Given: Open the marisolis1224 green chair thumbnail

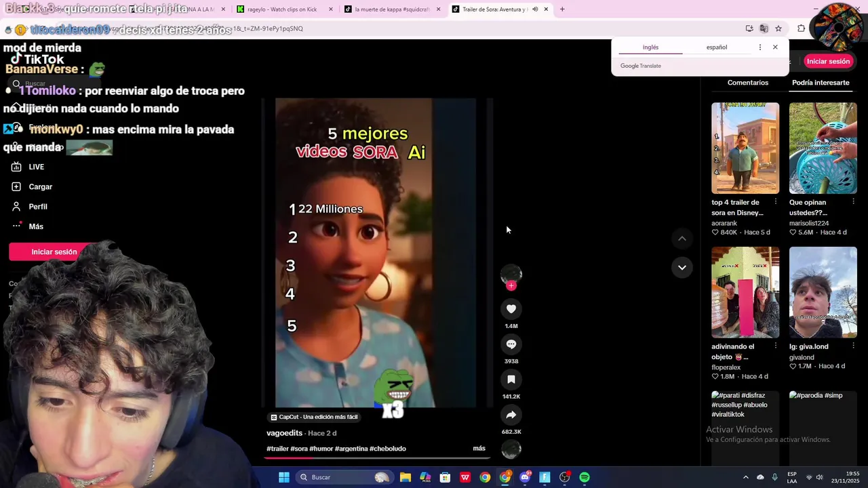Looking at the screenshot, I should tap(823, 148).
